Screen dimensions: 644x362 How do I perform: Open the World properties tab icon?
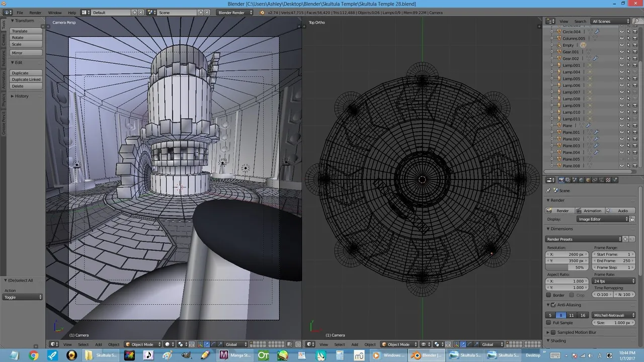581,180
